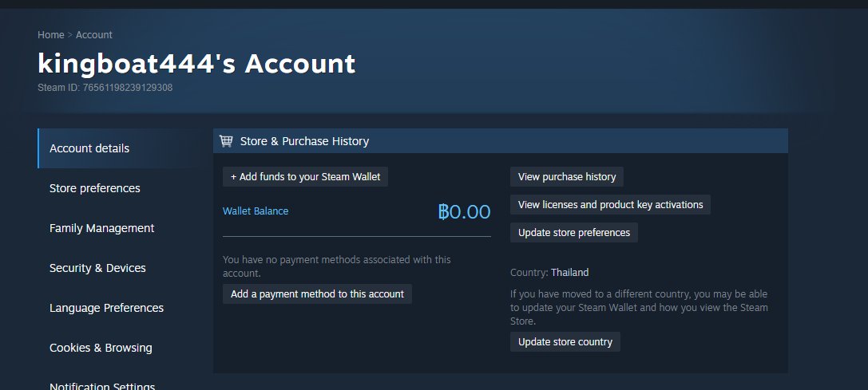Click the shopping cart icon in section header
Viewport: 868px width, 390px height.
226,141
